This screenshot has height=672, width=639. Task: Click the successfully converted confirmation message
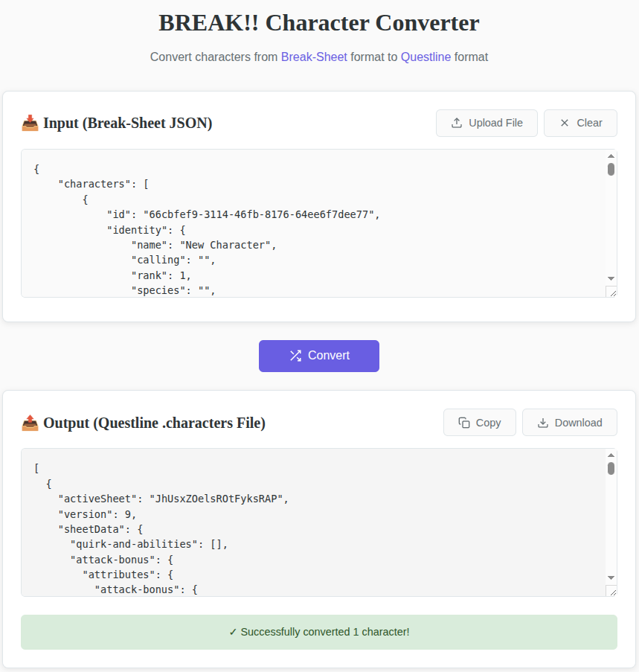point(319,632)
